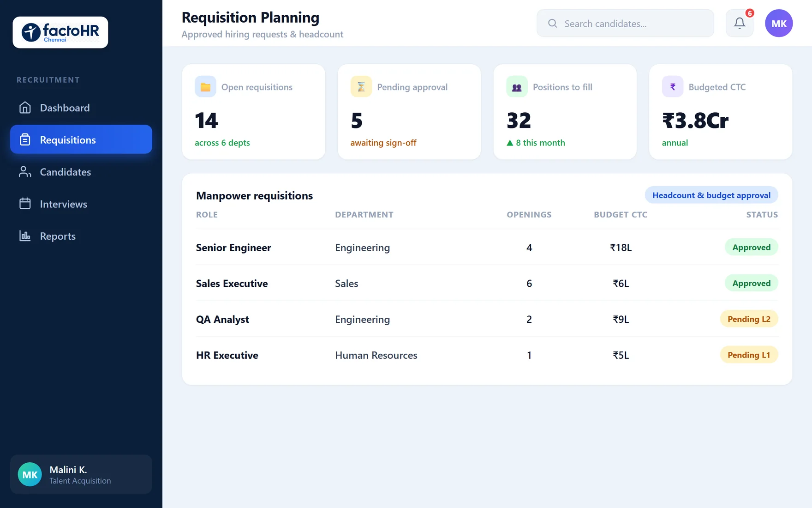This screenshot has height=508, width=812.
Task: Click Engineering cell in QA Analyst row
Action: (x=363, y=320)
